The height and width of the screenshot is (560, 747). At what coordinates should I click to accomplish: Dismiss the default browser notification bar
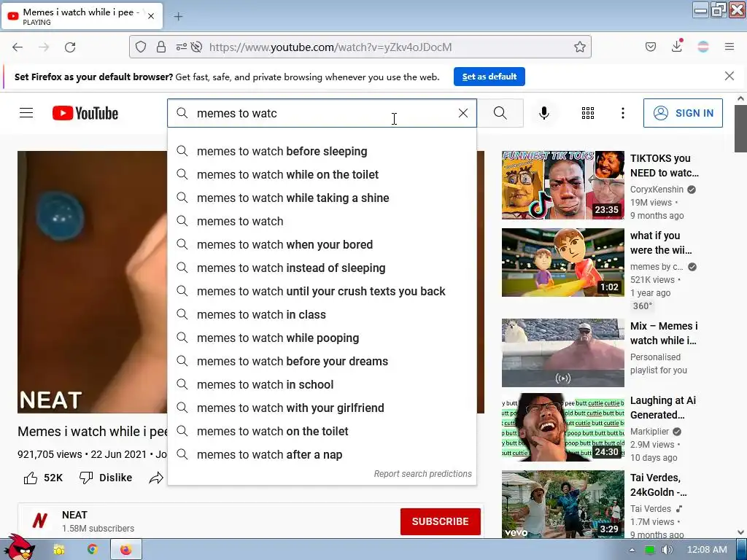point(729,76)
